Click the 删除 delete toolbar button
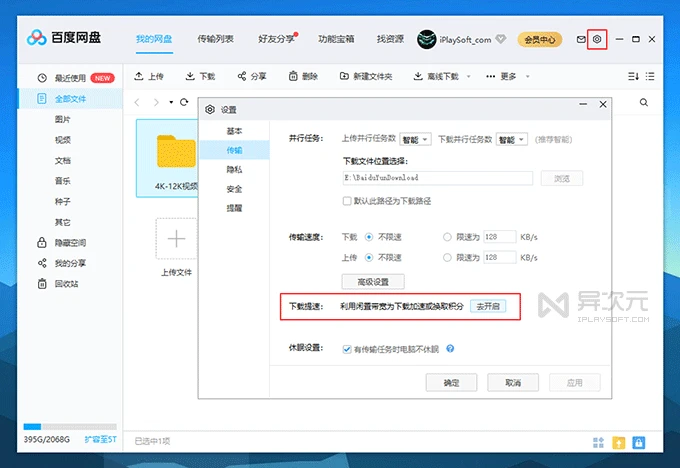The width and height of the screenshot is (680, 468). tap(303, 76)
